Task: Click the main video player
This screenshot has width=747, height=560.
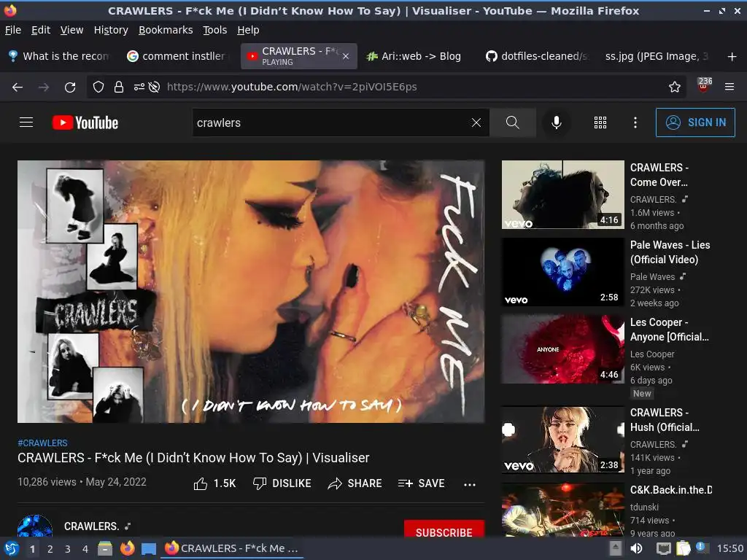Action: coord(251,292)
